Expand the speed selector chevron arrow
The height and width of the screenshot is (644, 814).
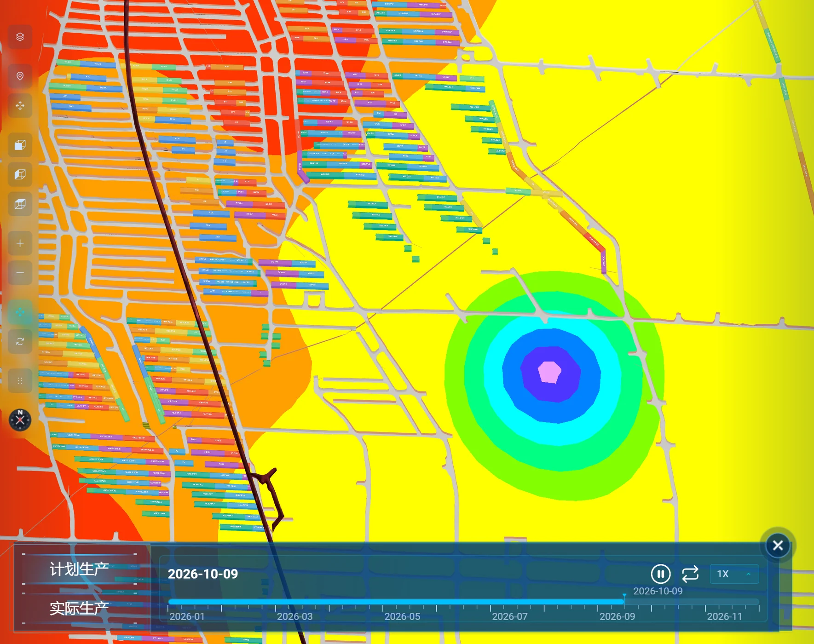(x=748, y=574)
